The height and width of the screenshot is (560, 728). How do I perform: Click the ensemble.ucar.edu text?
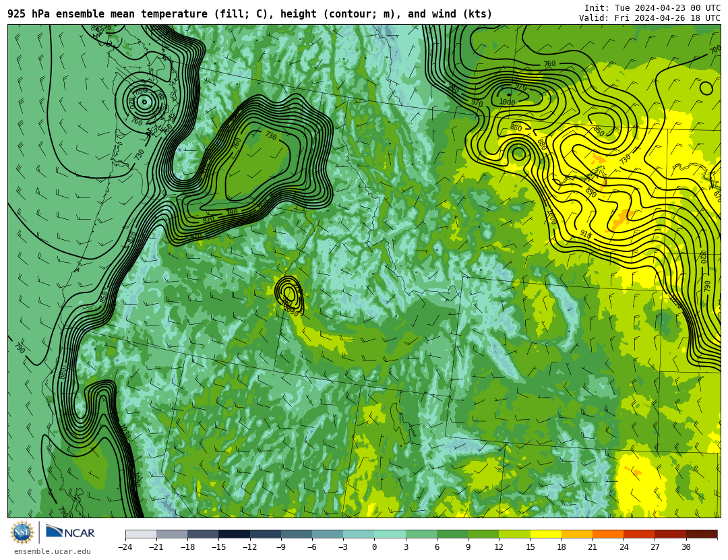tap(53, 552)
